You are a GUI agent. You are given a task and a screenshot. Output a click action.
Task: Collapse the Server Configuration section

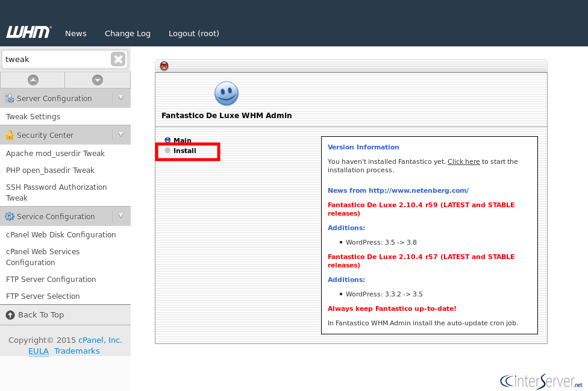tap(120, 98)
